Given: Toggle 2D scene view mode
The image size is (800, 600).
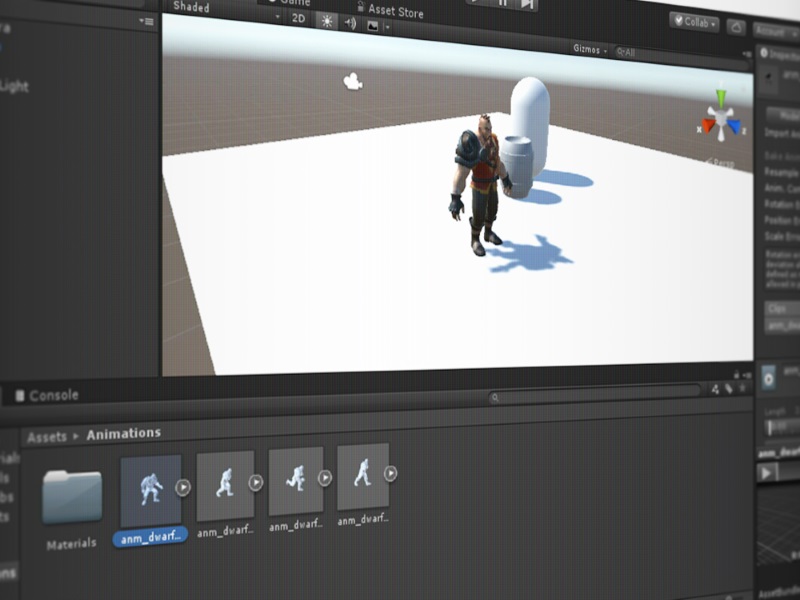Looking at the screenshot, I should tap(298, 18).
